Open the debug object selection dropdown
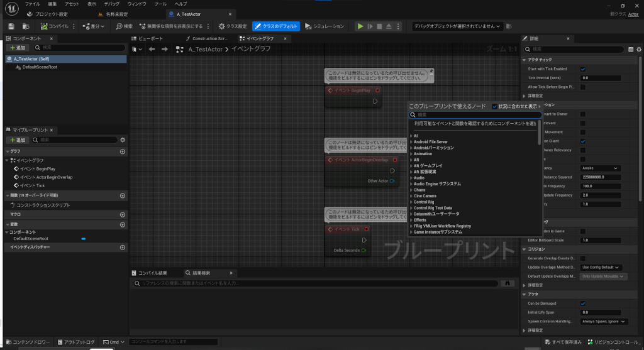This screenshot has width=644, height=350. click(x=457, y=26)
